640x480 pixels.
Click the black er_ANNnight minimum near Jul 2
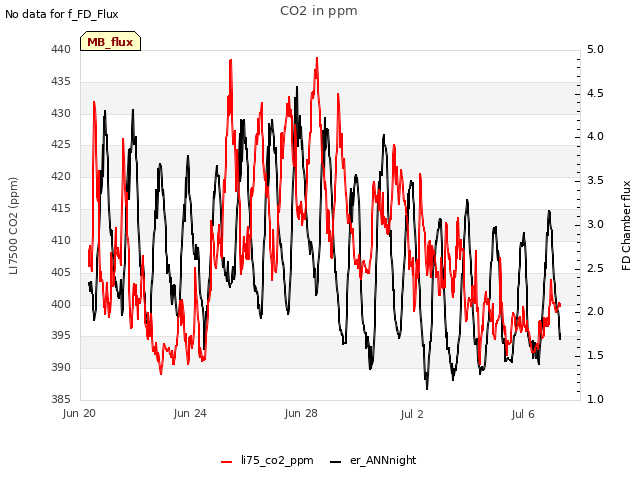427,388
